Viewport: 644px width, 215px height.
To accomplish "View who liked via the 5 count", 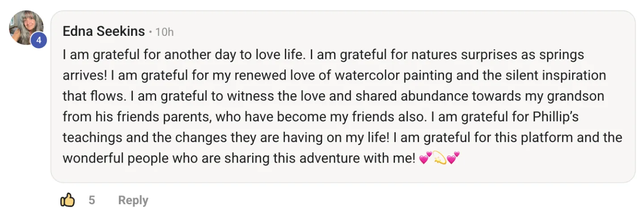I will click(92, 200).
